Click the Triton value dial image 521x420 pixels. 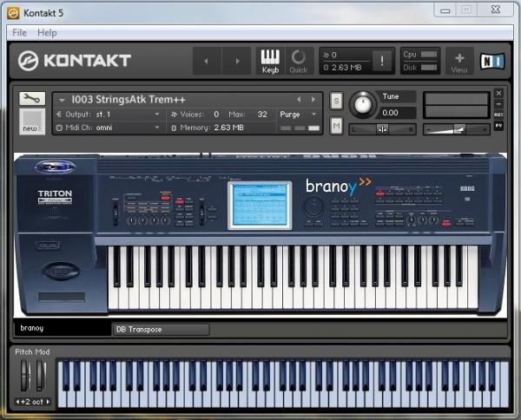tap(313, 207)
